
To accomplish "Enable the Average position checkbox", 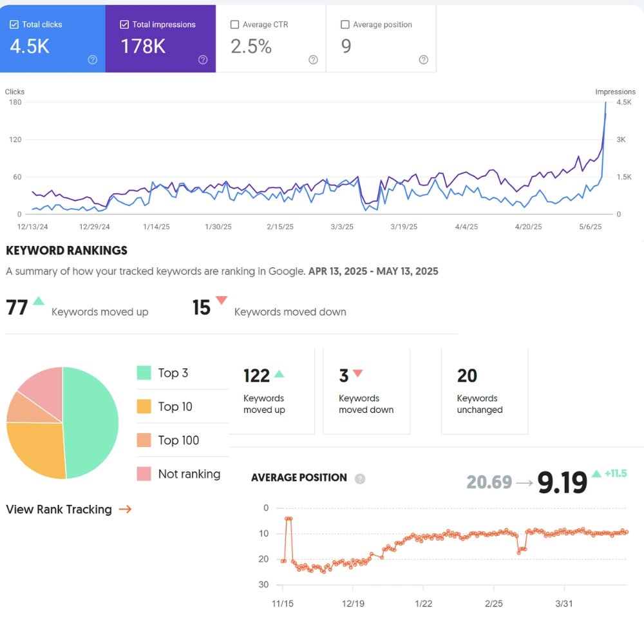I will coord(345,24).
